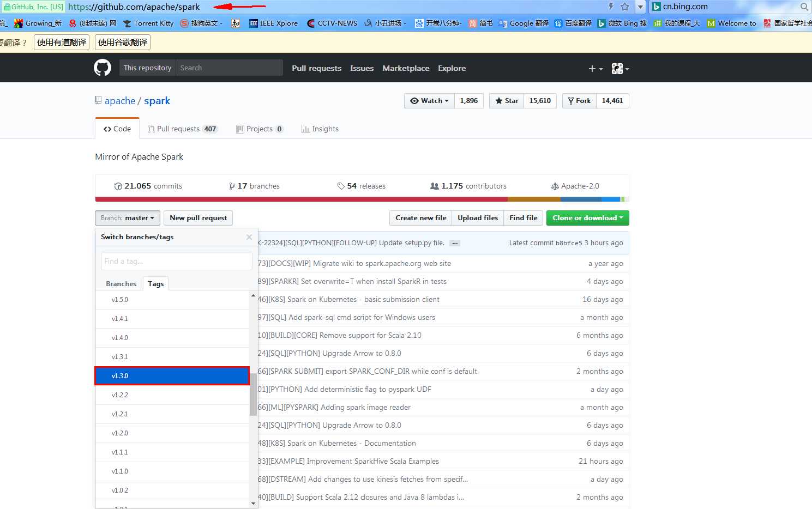View the 17 branches
The width and height of the screenshot is (812, 509).
click(x=254, y=186)
